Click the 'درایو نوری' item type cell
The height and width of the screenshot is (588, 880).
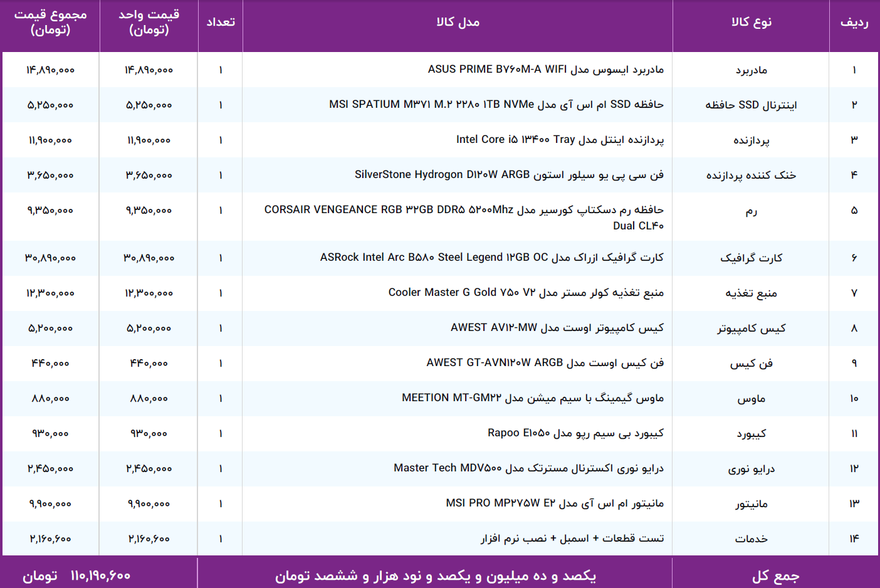click(752, 469)
